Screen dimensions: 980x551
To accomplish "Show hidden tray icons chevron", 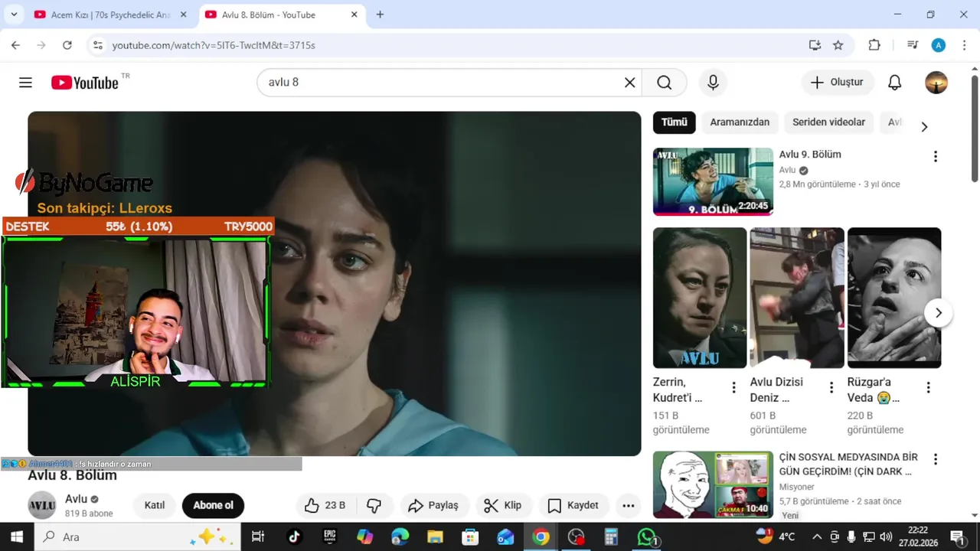I will 817,536.
